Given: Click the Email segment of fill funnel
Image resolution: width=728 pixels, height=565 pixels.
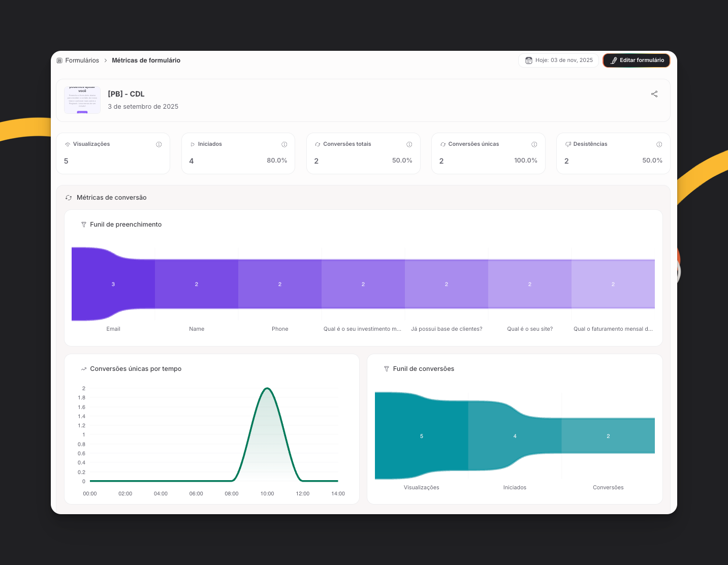Looking at the screenshot, I should click(113, 284).
